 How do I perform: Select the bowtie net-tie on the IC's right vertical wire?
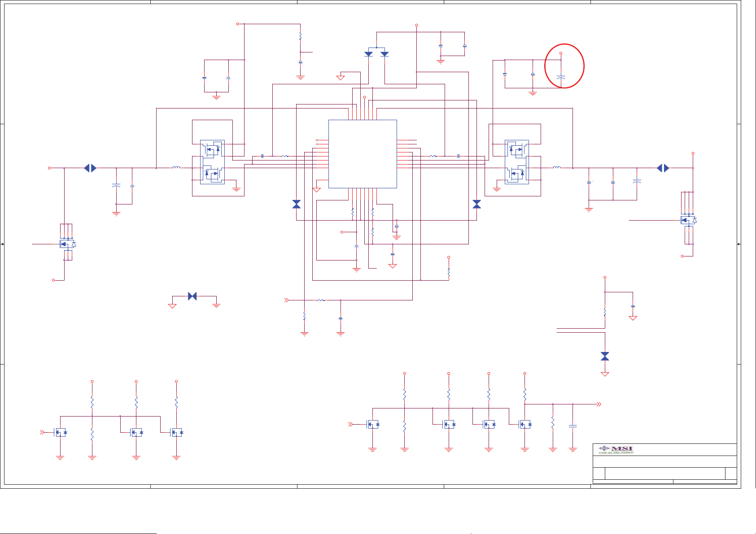coord(477,204)
